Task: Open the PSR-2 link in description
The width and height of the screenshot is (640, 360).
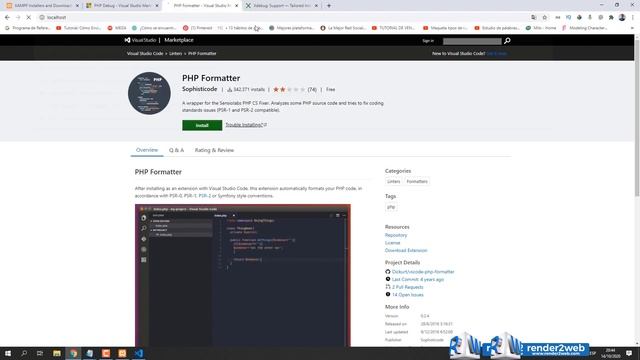Action: 204,196
